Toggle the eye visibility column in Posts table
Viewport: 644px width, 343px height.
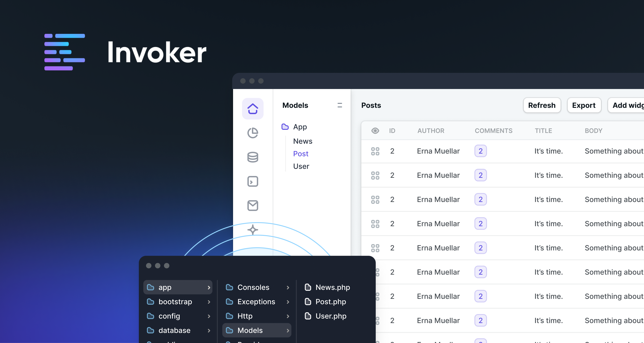375,131
